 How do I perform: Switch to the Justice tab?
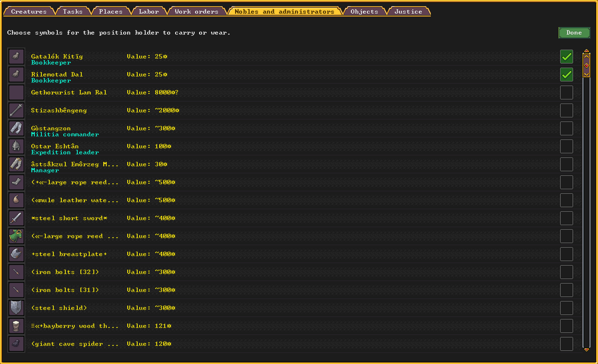[x=408, y=11]
